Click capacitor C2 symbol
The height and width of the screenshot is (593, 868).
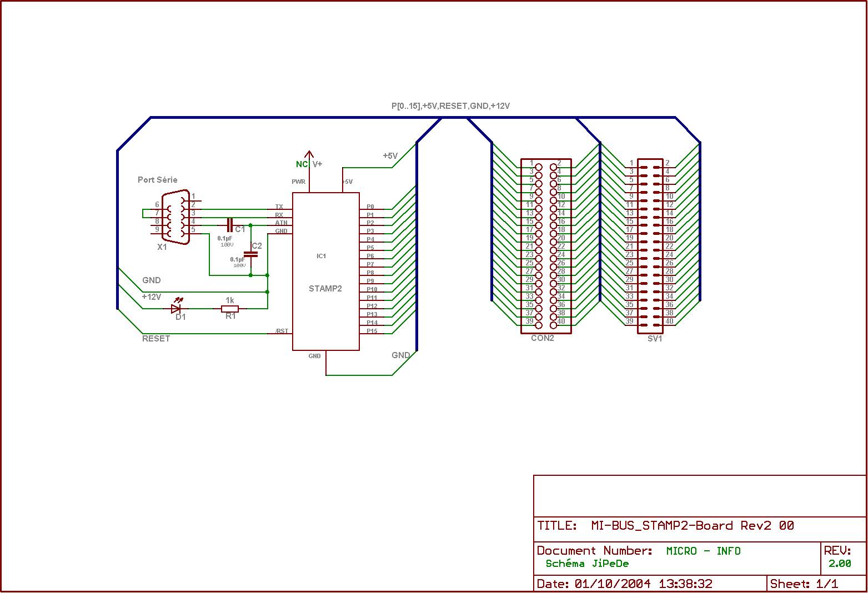[x=251, y=254]
